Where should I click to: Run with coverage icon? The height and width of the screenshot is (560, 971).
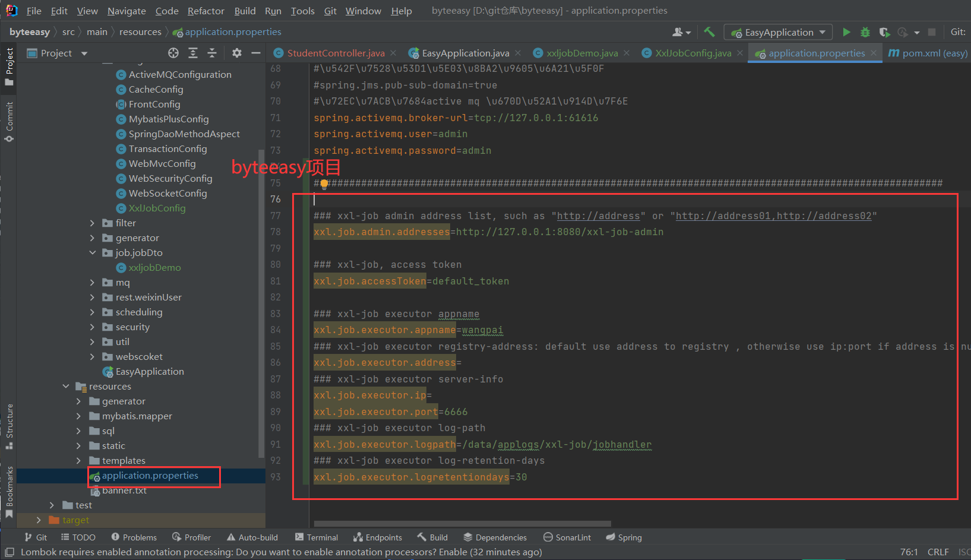[x=884, y=32]
